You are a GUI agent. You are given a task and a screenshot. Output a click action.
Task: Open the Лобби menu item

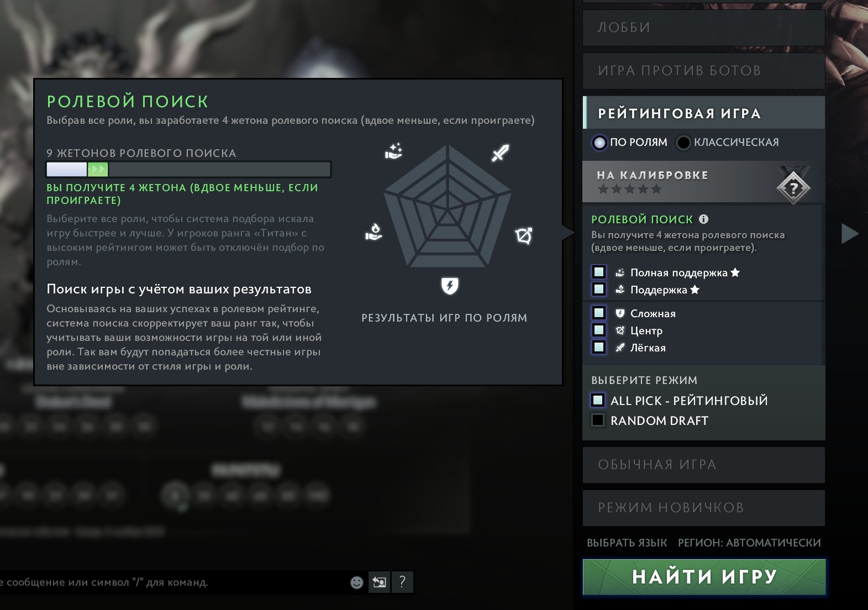(x=703, y=28)
